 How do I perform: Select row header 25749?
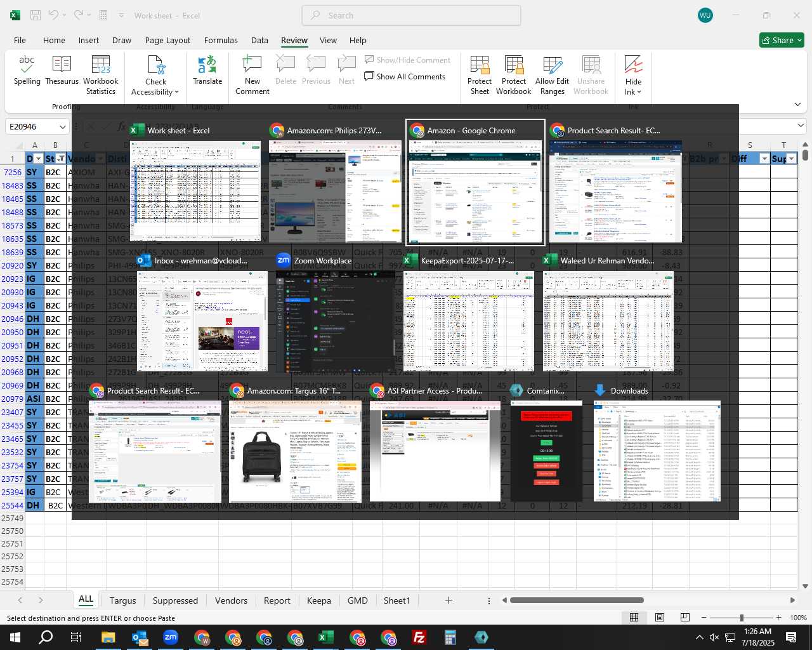click(12, 518)
